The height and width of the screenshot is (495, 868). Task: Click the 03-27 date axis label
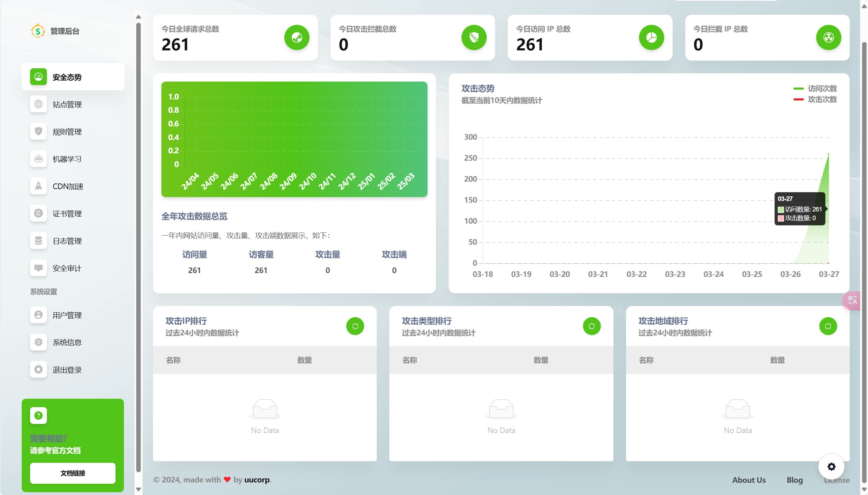pyautogui.click(x=829, y=274)
